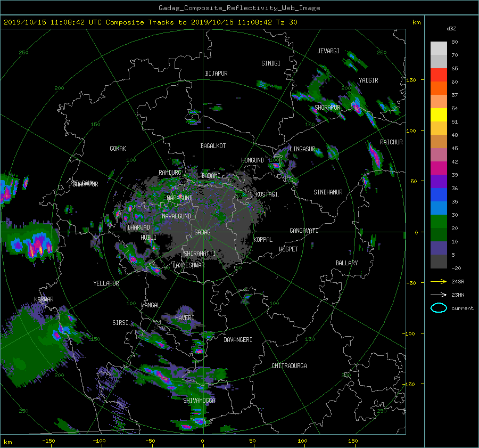Screen dimensions: 479x448
Task: Click the SHORAPUR city label
Action: pos(327,107)
